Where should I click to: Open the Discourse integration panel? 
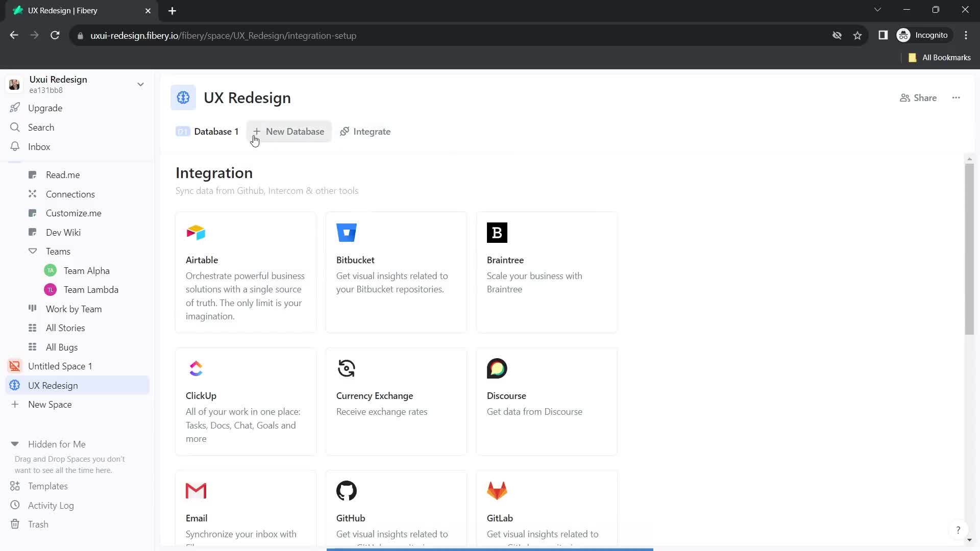[548, 403]
